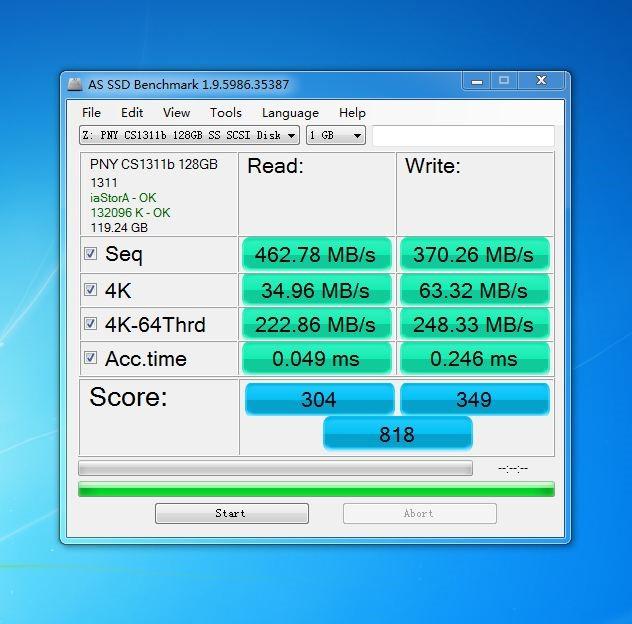Expand the 1 GB test size dropdown

pos(336,135)
